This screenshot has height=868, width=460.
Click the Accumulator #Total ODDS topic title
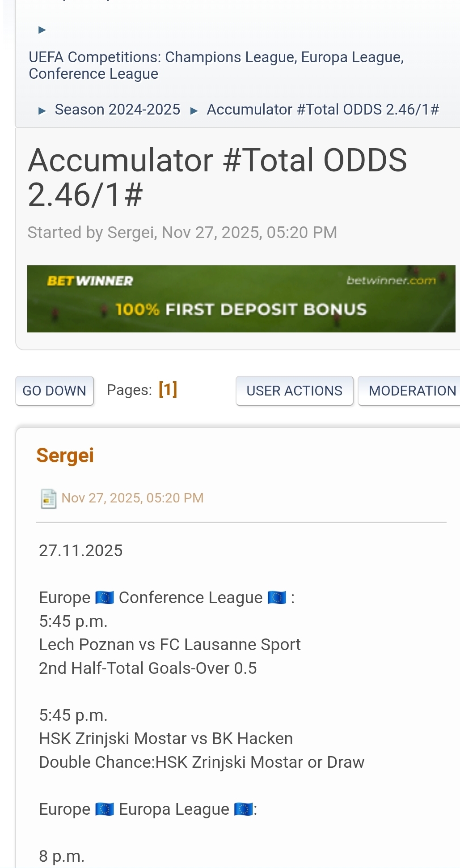(x=217, y=177)
